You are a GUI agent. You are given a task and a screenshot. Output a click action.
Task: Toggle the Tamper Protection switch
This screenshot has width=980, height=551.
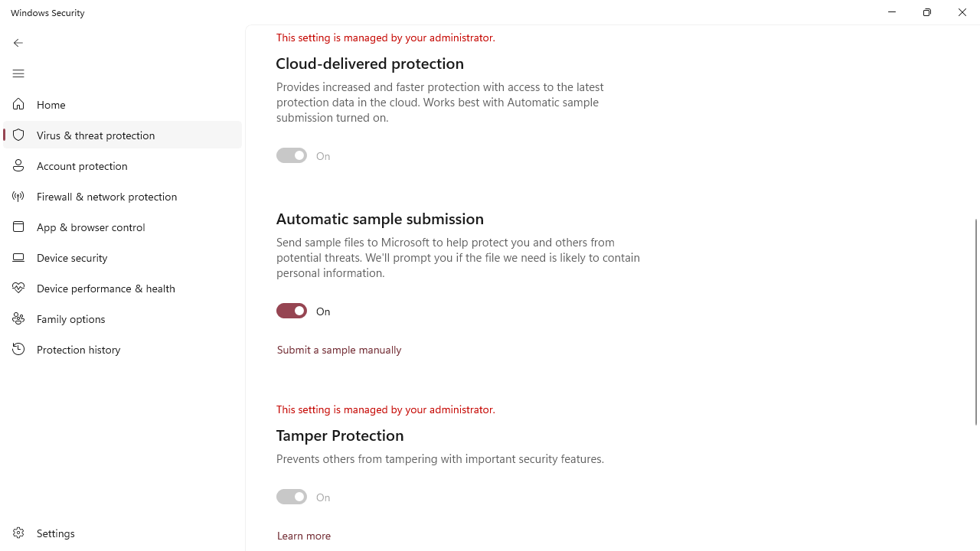[292, 497]
